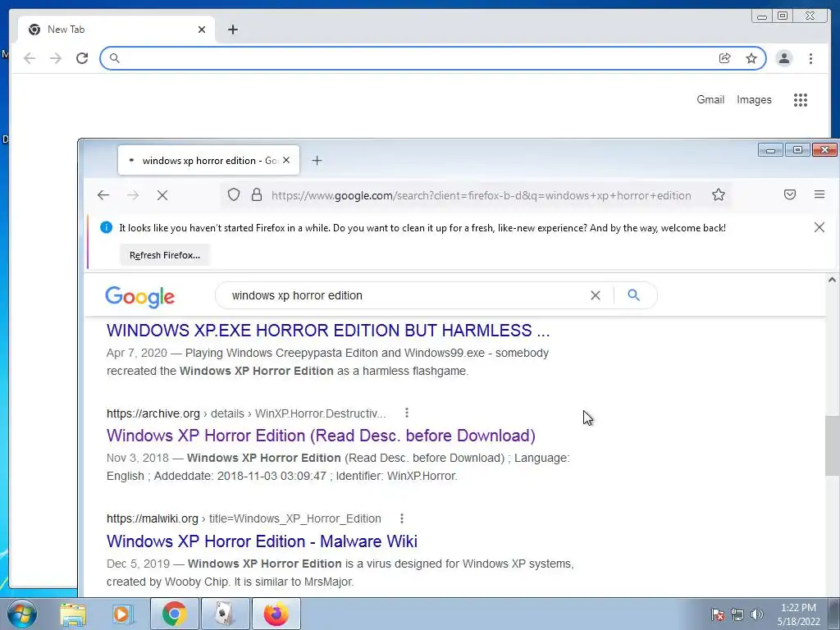Open the Chrome profile avatar
840x630 pixels.
[x=784, y=58]
